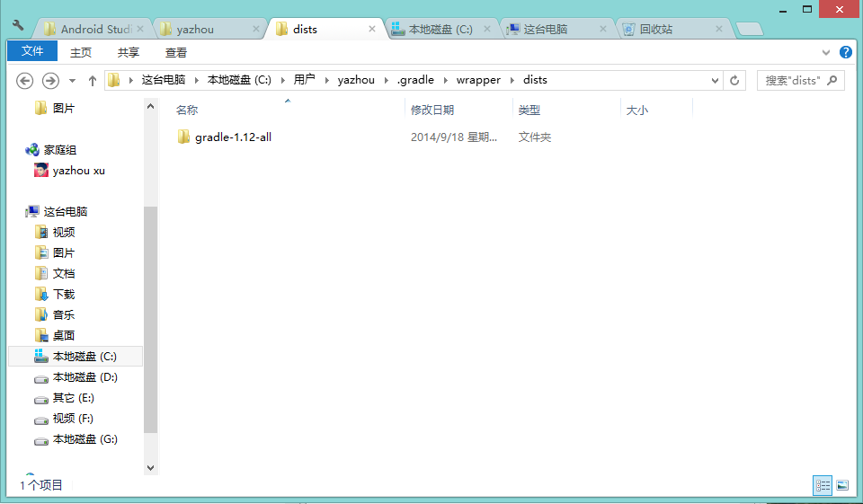
Task: Click 本地磁盘 (C:) in the address path
Action: pos(239,80)
